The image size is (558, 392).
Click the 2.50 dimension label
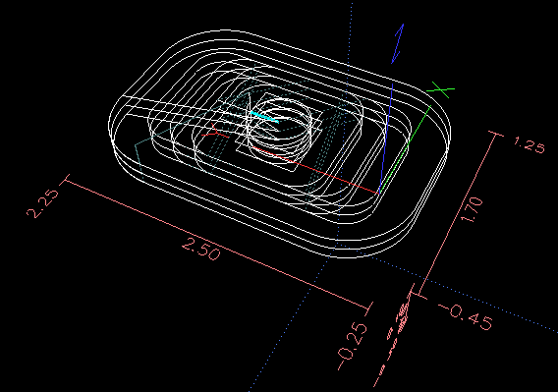click(x=201, y=249)
